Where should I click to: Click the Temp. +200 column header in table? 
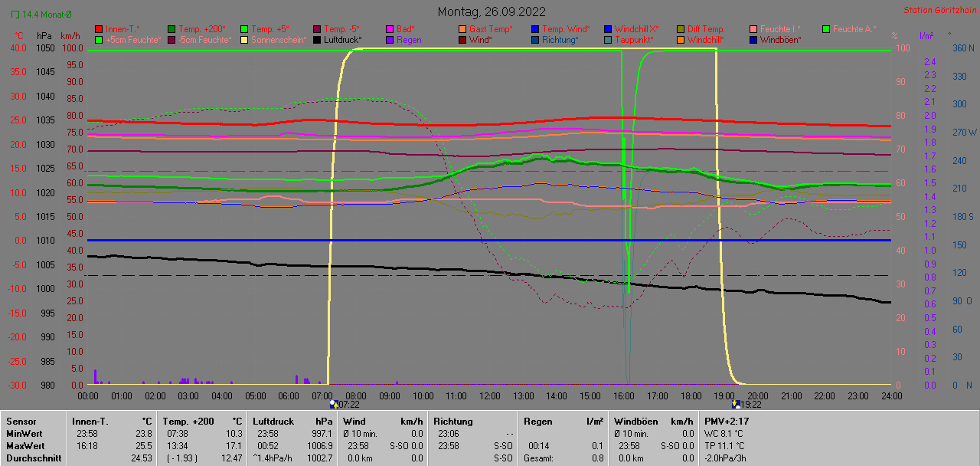pos(189,421)
